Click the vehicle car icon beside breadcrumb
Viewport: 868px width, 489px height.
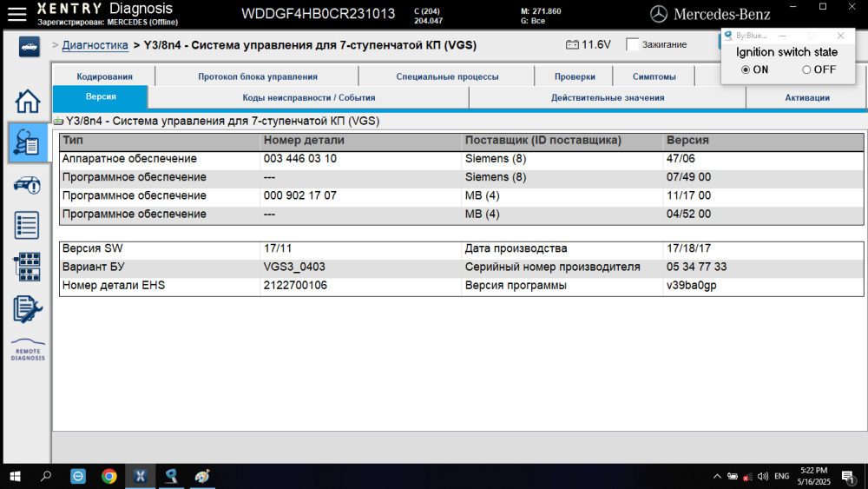(29, 47)
